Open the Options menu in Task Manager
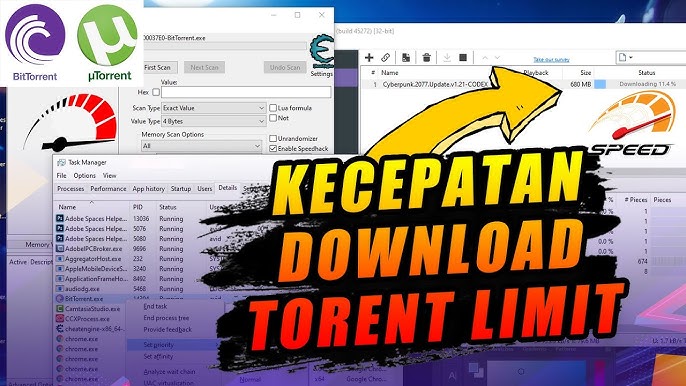This screenshot has height=386, width=686. tap(84, 175)
